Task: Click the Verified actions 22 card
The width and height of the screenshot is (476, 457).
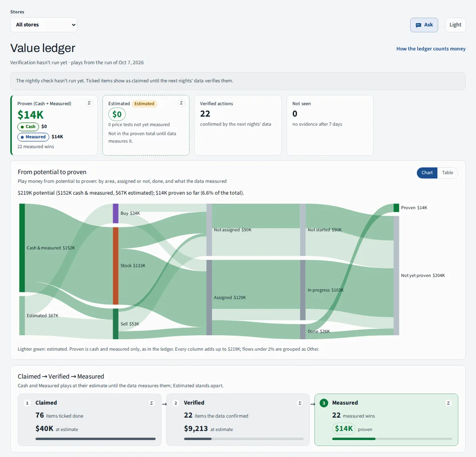Action: click(x=238, y=125)
